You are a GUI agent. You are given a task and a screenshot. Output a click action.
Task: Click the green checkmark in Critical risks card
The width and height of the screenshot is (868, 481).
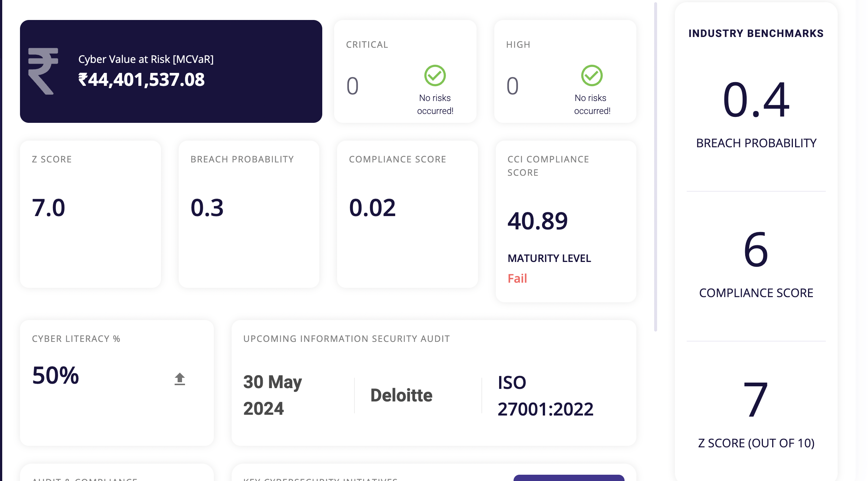[x=435, y=76]
